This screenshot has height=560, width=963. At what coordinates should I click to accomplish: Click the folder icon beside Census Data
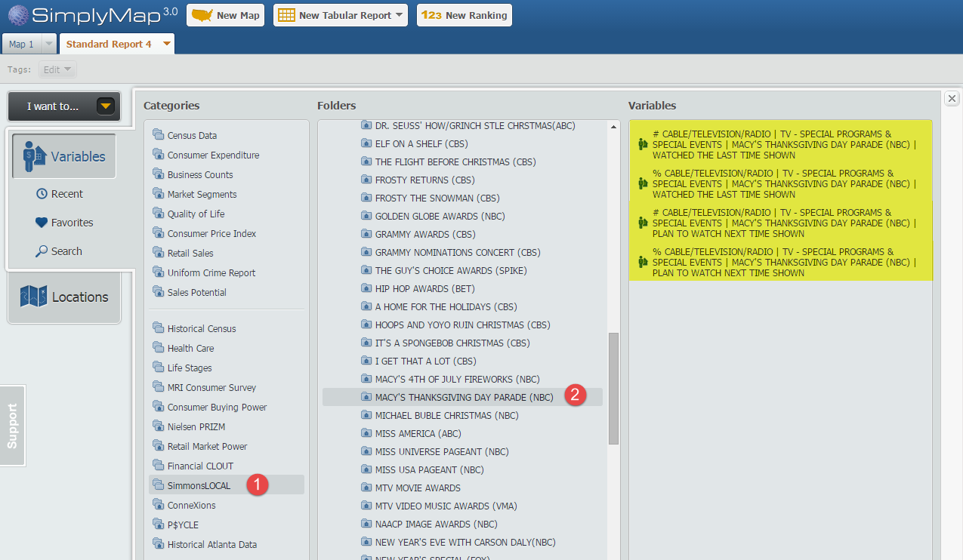pyautogui.click(x=158, y=134)
